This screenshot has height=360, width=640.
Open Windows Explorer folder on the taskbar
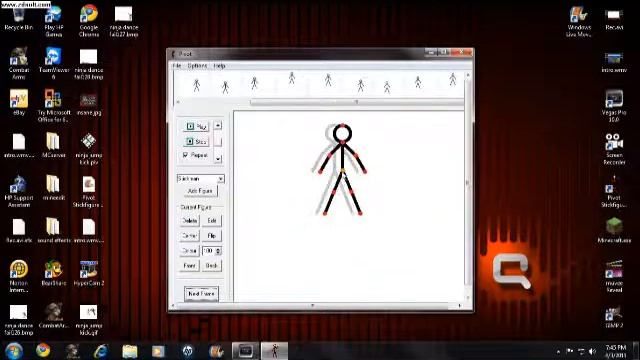coord(130,351)
